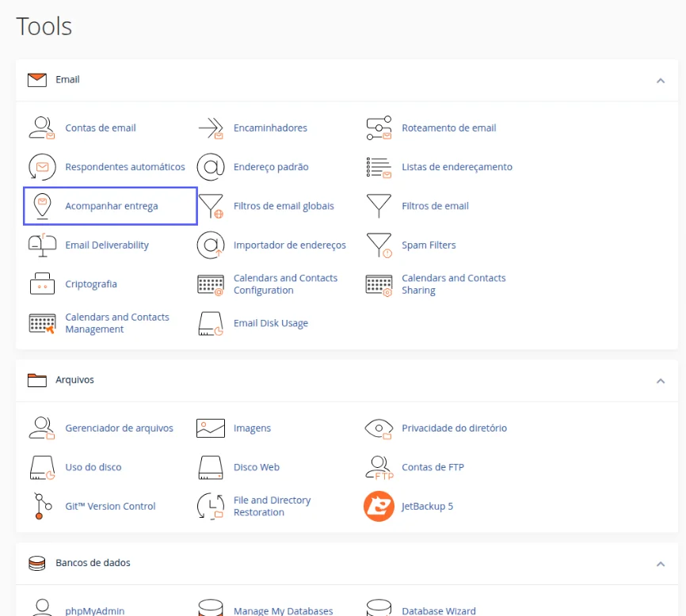Click the Gerenciador de arquivos icon

point(42,428)
